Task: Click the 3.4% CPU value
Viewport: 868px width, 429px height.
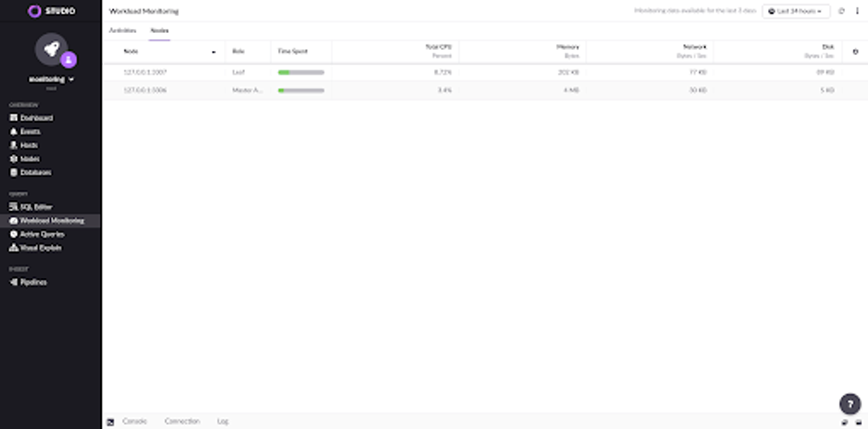Action: pyautogui.click(x=444, y=90)
